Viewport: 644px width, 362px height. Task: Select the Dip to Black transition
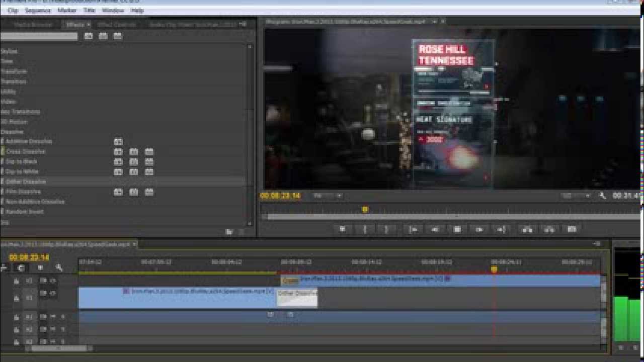pos(21,162)
